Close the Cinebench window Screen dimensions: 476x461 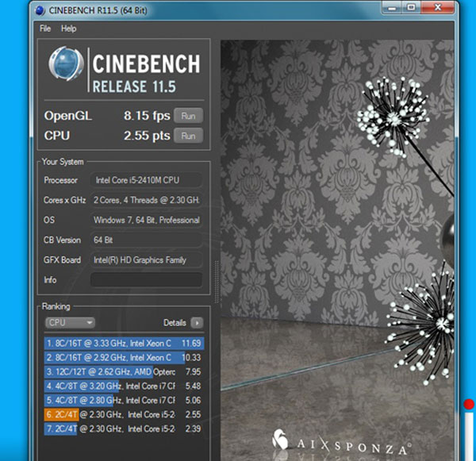pos(437,7)
